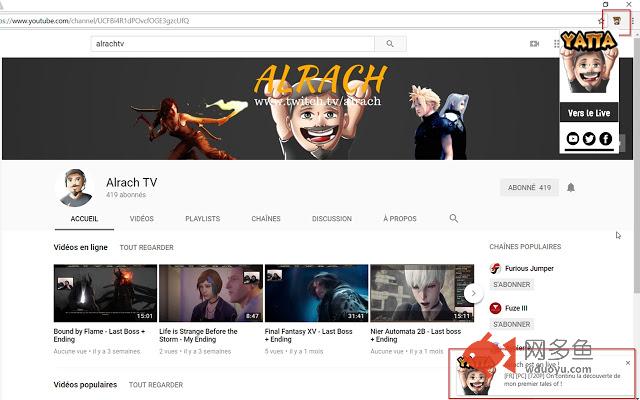Bookmark this page with the star icon
Image resolution: width=640 pixels, height=400 pixels.
601,21
